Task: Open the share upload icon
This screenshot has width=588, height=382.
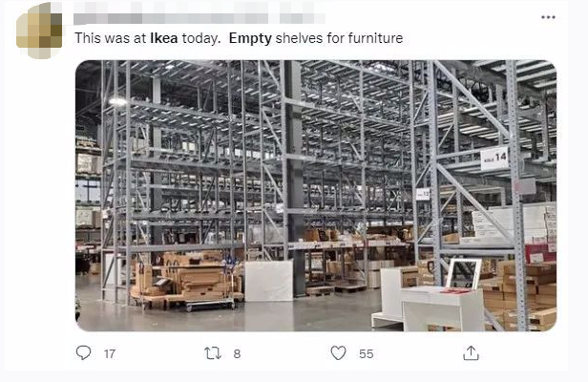Action: (471, 353)
